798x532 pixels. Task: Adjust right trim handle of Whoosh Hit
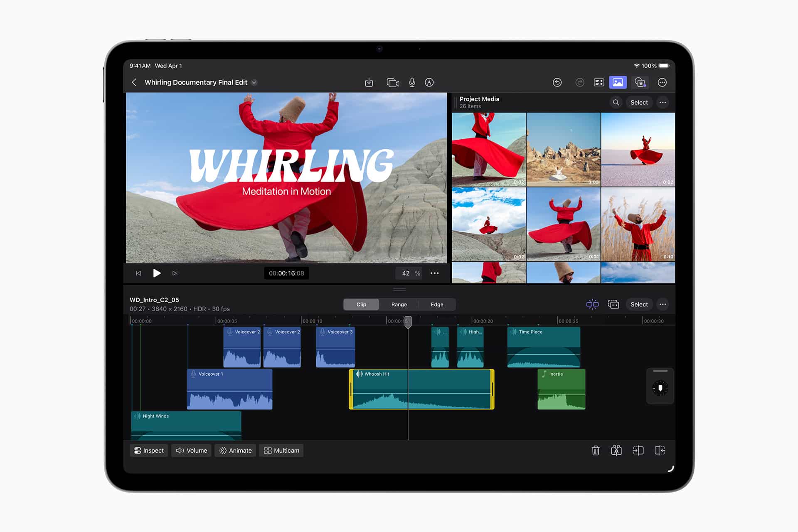(x=493, y=389)
